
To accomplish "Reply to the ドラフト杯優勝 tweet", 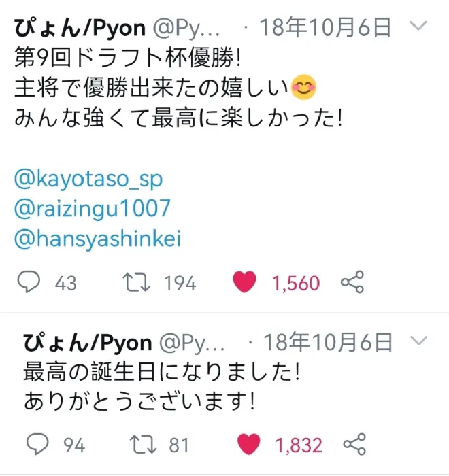I will pyautogui.click(x=28, y=282).
